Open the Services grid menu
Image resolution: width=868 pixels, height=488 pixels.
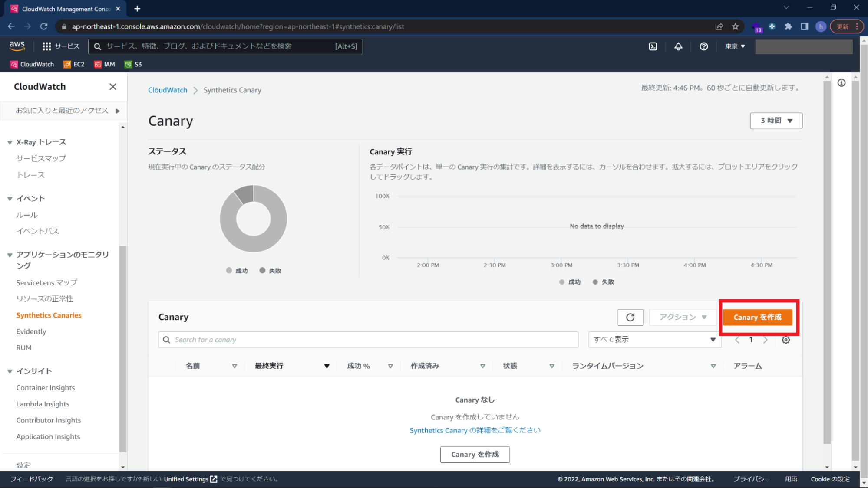tap(61, 46)
